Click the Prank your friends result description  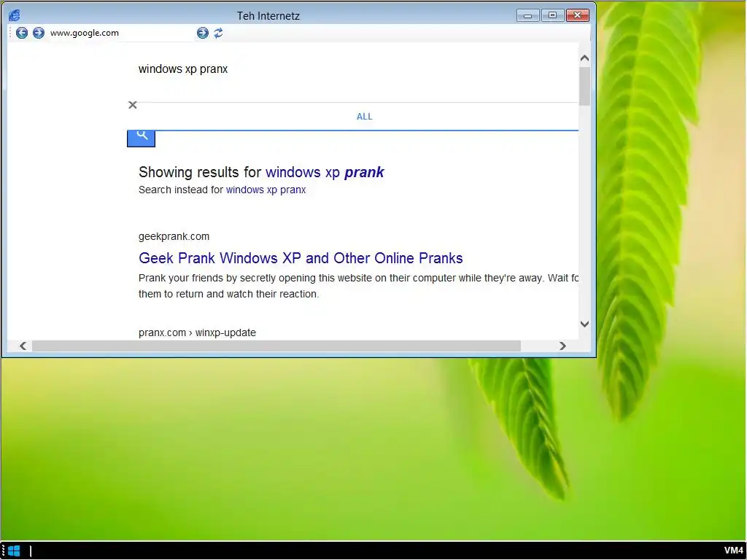358,286
